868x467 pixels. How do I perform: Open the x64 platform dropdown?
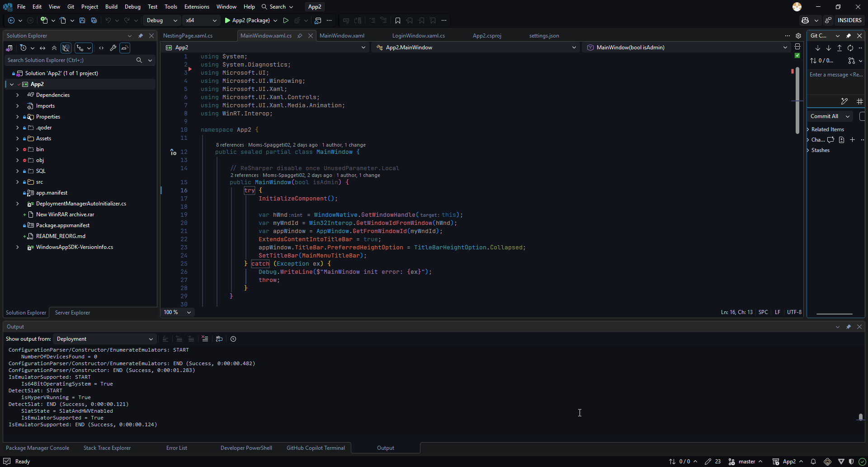point(201,20)
